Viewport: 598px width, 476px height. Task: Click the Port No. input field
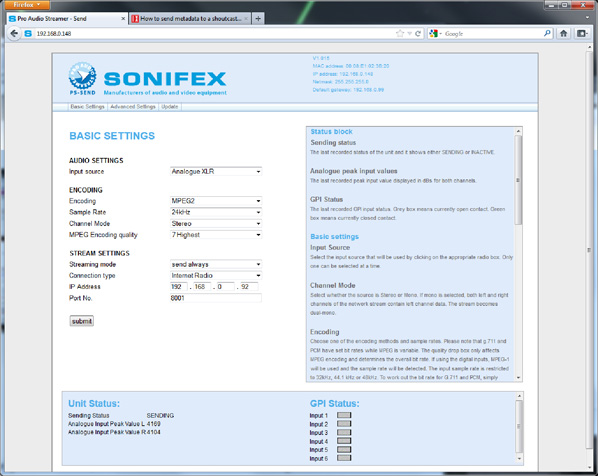[x=216, y=298]
